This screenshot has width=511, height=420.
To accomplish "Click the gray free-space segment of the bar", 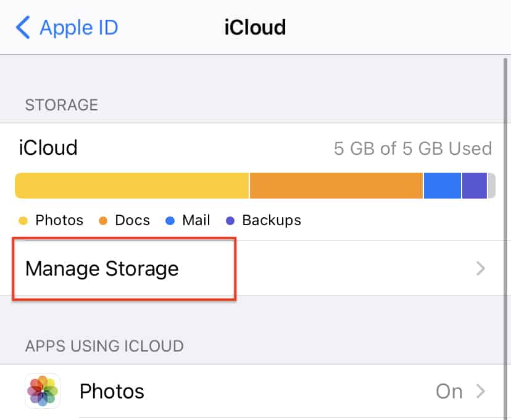I will tap(492, 186).
